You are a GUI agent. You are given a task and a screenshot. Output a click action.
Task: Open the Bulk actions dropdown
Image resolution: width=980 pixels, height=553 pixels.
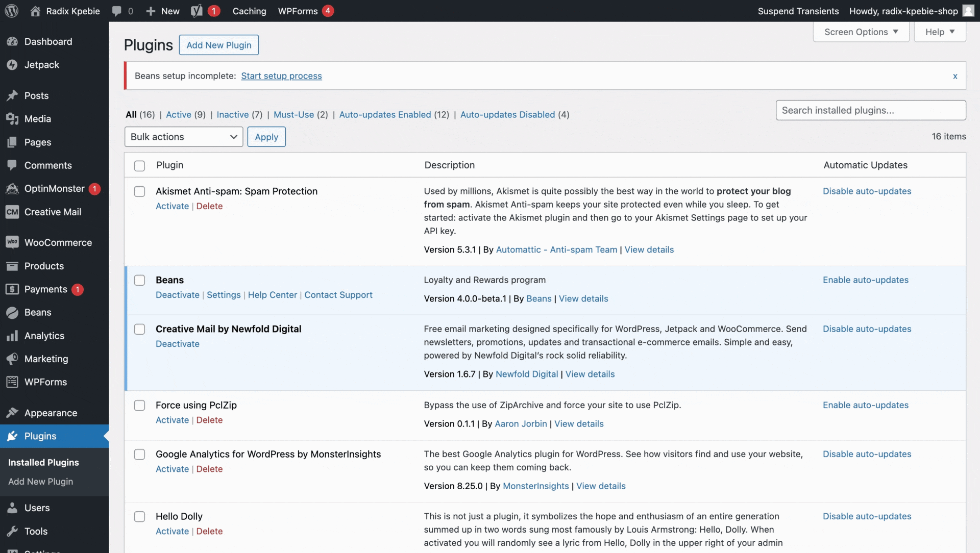click(184, 137)
